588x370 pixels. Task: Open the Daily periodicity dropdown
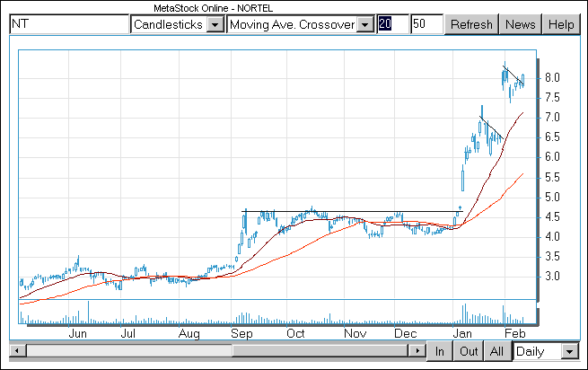[570, 352]
